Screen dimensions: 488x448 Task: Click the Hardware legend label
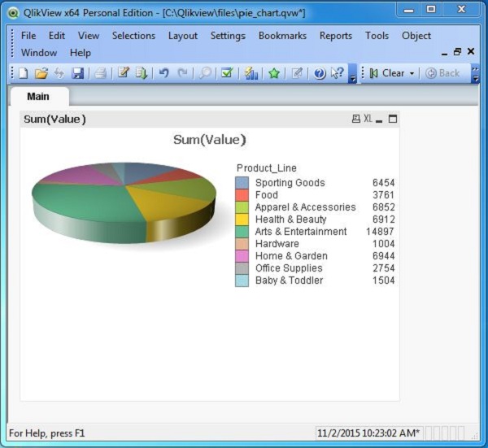coord(277,244)
